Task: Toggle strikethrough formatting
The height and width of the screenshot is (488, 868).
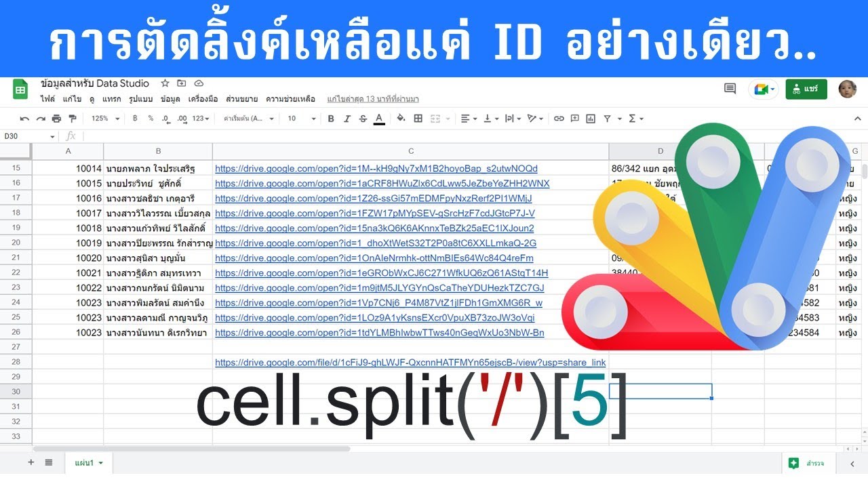Action: tap(363, 119)
